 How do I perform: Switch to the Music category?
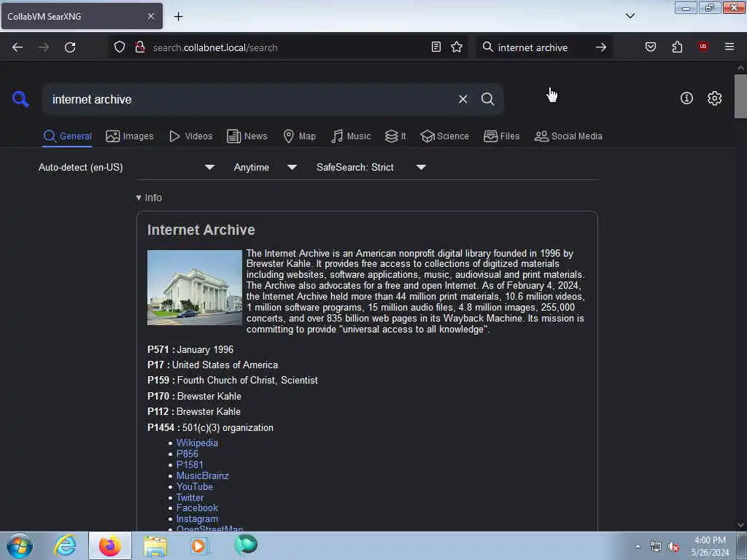pyautogui.click(x=351, y=136)
